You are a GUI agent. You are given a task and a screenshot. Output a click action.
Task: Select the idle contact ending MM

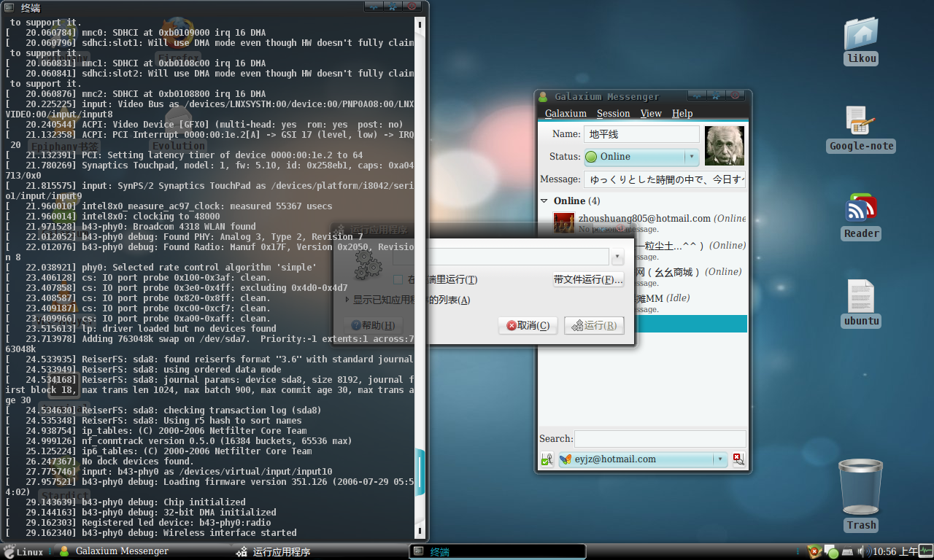click(x=690, y=302)
